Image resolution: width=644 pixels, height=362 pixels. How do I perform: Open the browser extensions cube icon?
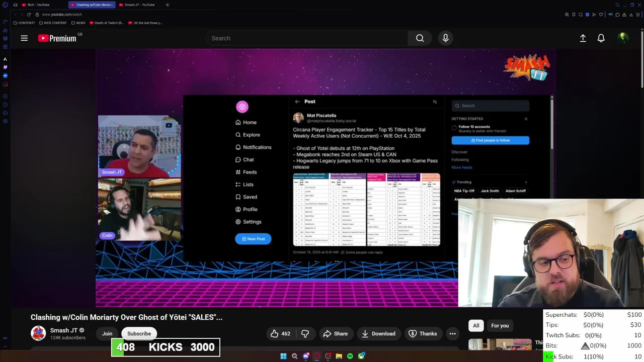click(x=617, y=15)
